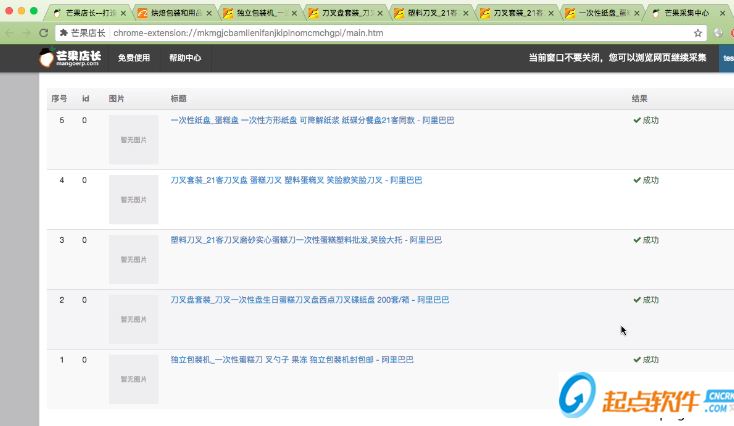Open the 免费使用 menu item
This screenshot has height=426, width=734.
pyautogui.click(x=134, y=58)
